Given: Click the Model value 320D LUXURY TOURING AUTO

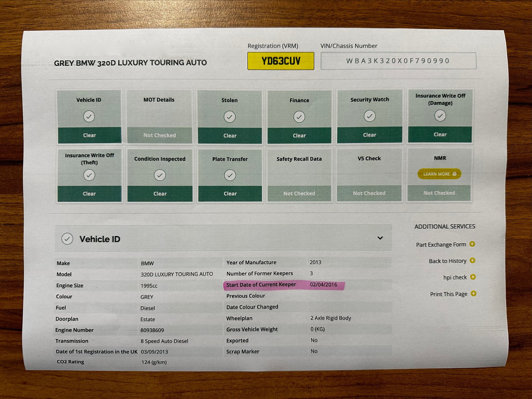Looking at the screenshot, I should pos(177,274).
